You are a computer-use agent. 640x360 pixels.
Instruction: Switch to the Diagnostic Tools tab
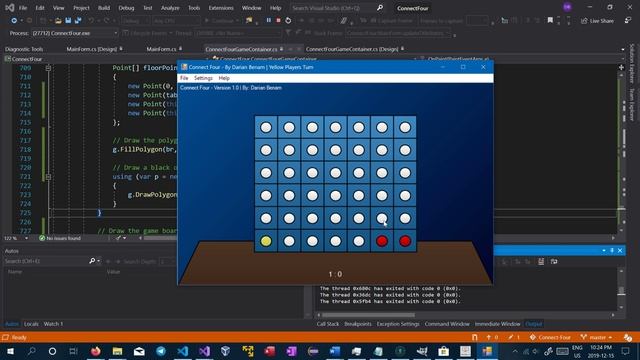coord(24,49)
